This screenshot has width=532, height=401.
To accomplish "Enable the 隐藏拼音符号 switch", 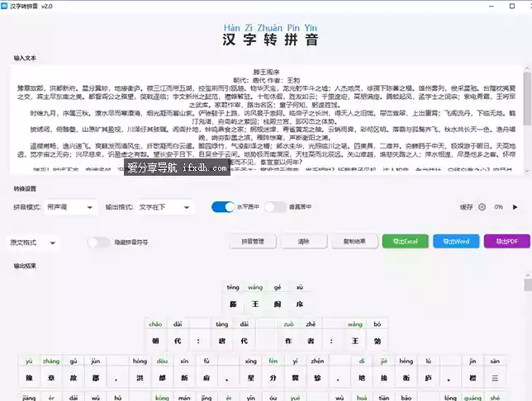I will tap(99, 243).
